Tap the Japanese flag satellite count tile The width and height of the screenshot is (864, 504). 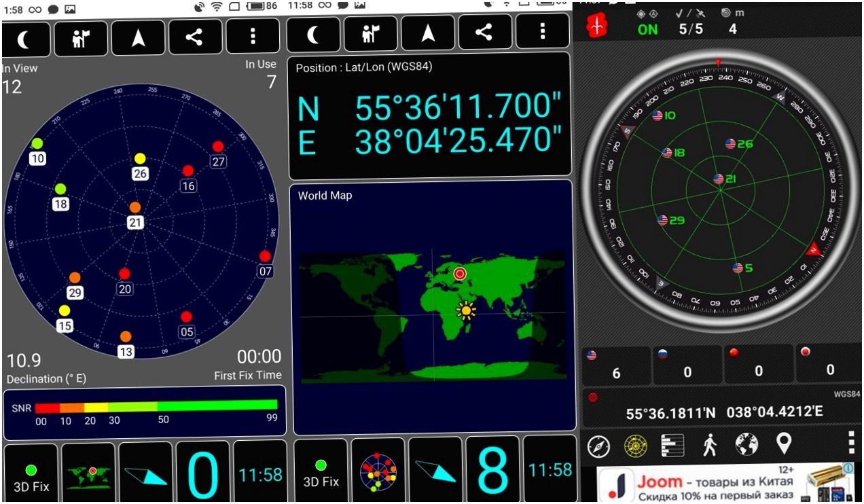[829, 364]
